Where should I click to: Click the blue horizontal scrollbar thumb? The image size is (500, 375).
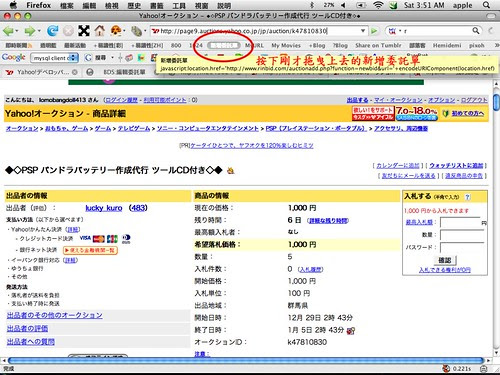tap(246, 360)
